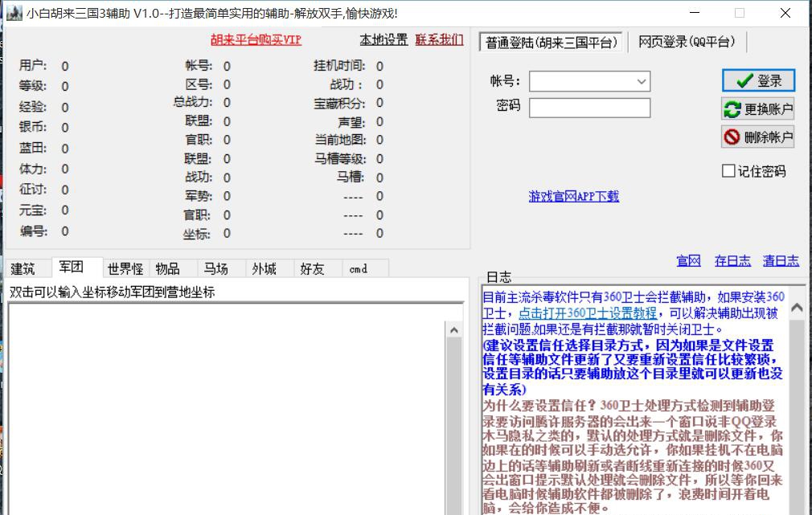Viewport: 812px width, 515px height.
Task: Select the 普通登陆(胡来三国平台) tab
Action: coord(551,40)
